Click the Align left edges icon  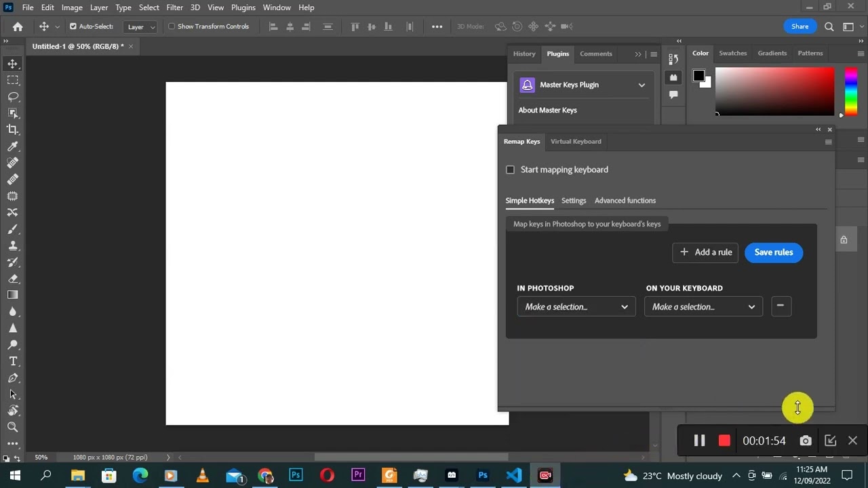coord(273,26)
